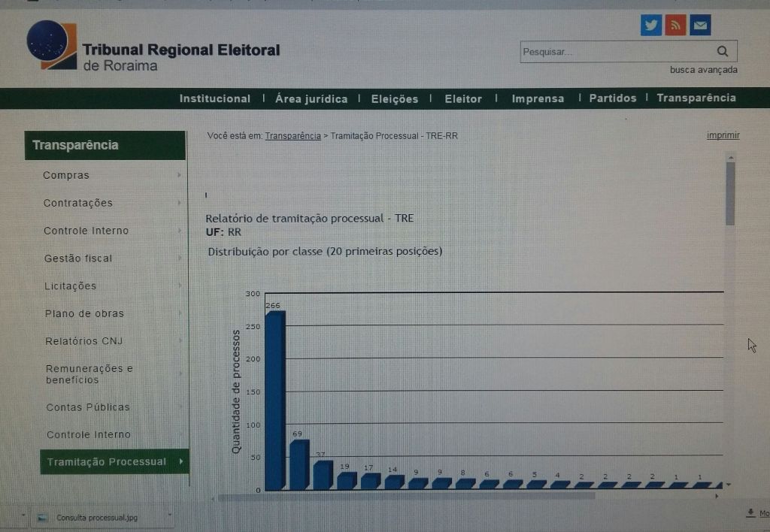Focus the Pesquisar search field
770x532 pixels.
pos(613,52)
